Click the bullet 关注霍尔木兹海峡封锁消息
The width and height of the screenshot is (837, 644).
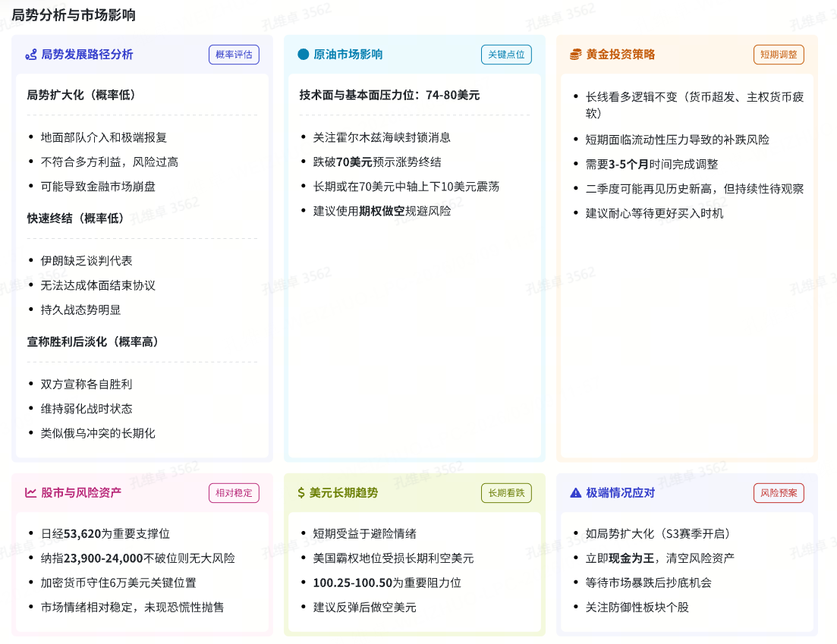(382, 137)
